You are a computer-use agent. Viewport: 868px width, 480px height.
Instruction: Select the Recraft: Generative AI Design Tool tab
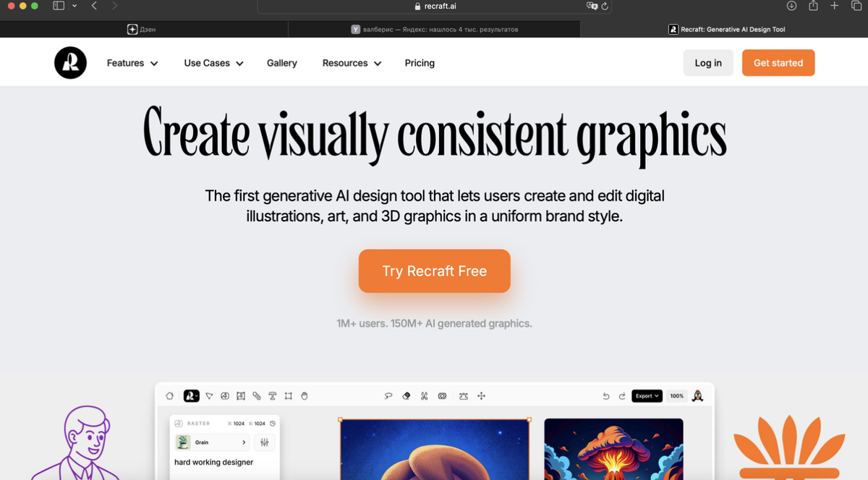[x=725, y=29]
